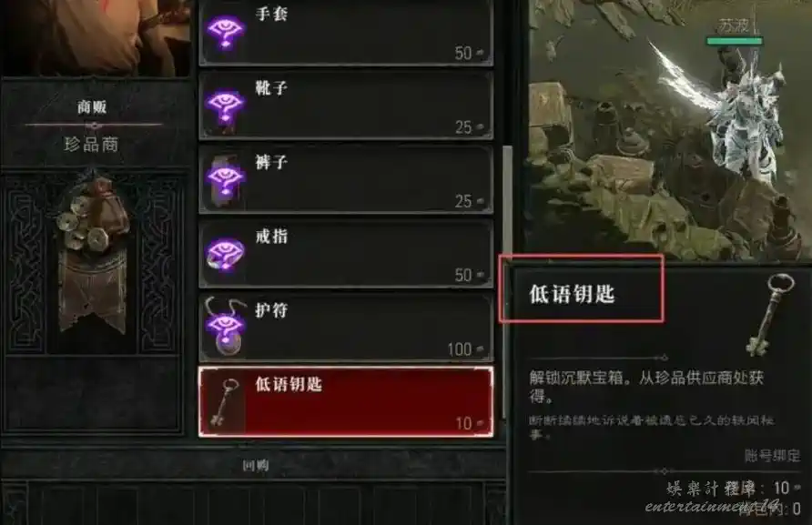Click the 珍品商 vendor name label
Image resolution: width=812 pixels, height=525 pixels.
click(x=92, y=144)
